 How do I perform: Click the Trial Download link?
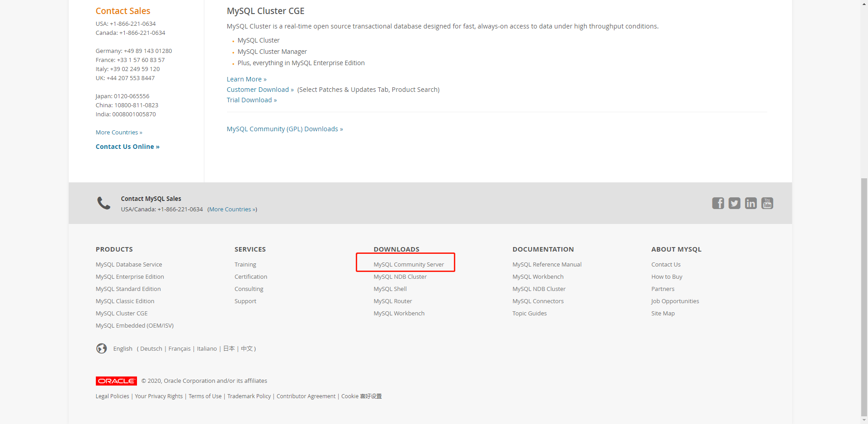point(252,100)
